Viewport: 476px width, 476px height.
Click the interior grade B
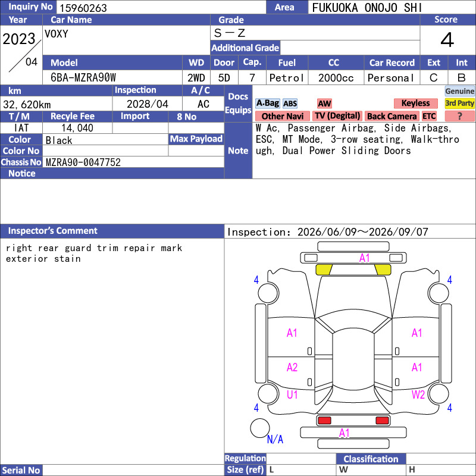pos(462,78)
